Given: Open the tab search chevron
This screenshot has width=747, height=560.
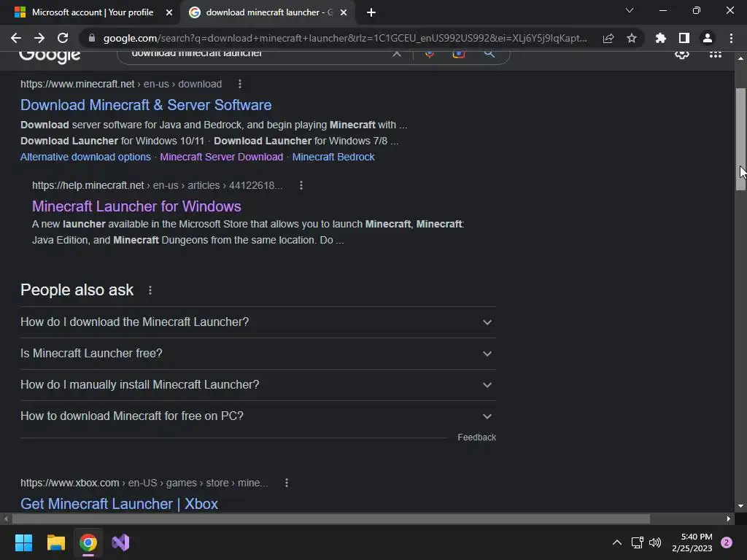Looking at the screenshot, I should [630, 10].
